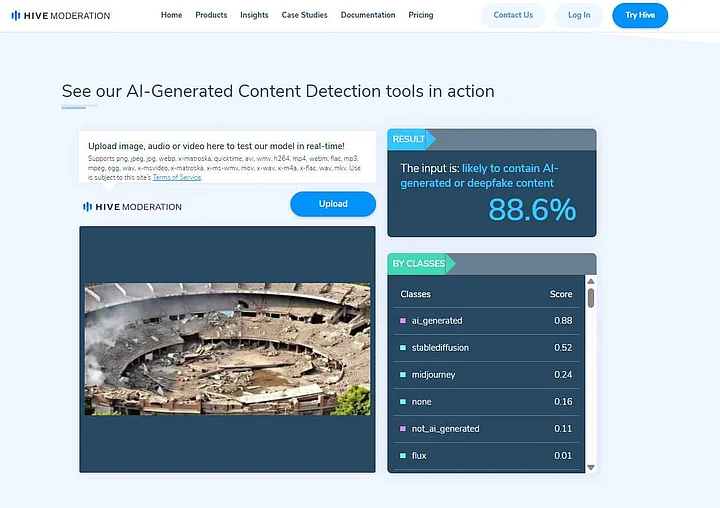The height and width of the screenshot is (508, 720).
Task: Click the Hive Moderation logo in header
Action: [x=61, y=15]
